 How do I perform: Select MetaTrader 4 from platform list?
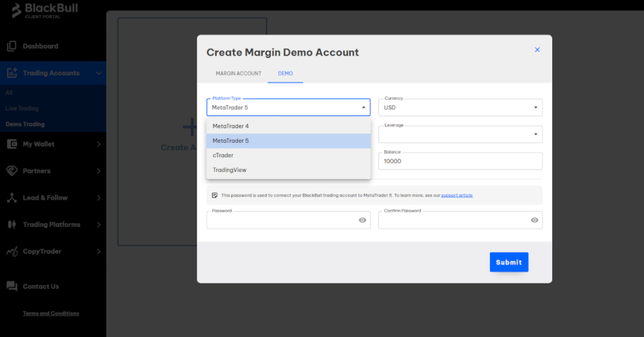point(288,126)
